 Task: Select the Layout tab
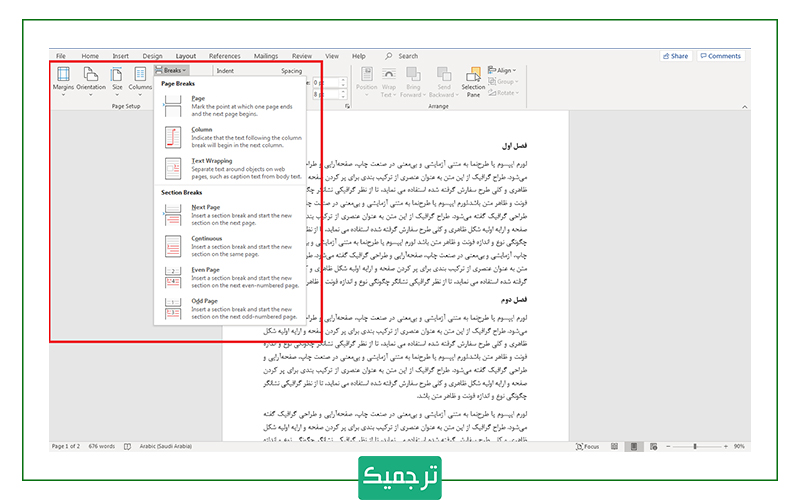tap(186, 56)
